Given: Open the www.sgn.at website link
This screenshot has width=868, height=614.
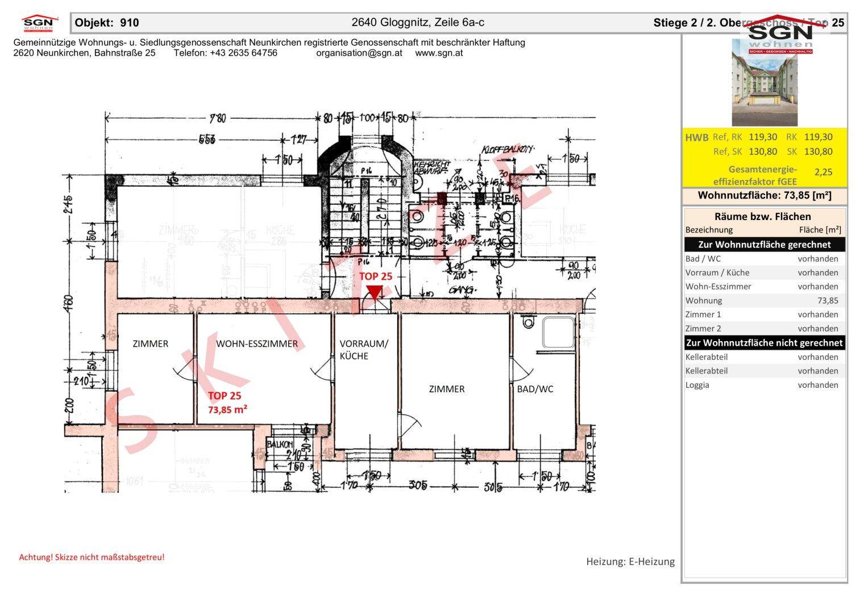Looking at the screenshot, I should 439,53.
